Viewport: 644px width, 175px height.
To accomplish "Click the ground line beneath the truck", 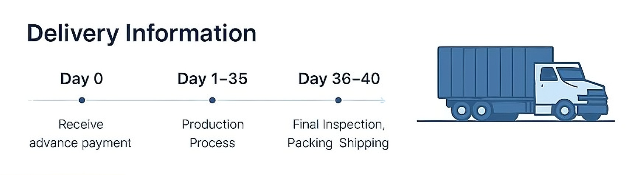I will 516,121.
